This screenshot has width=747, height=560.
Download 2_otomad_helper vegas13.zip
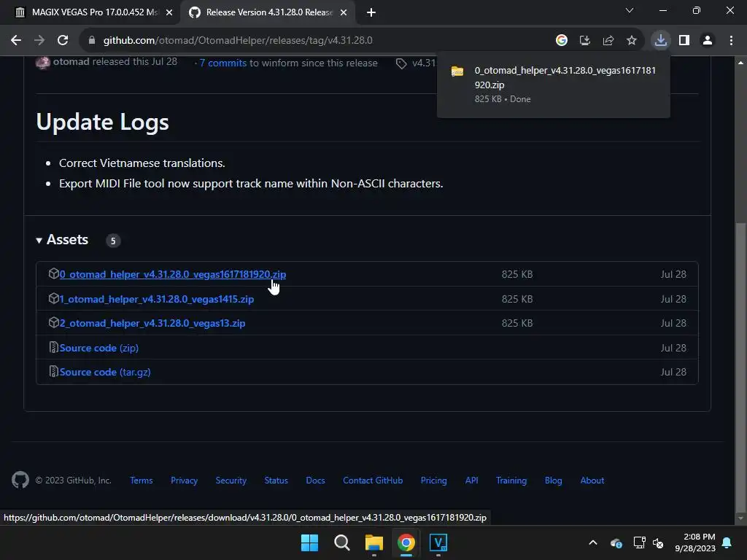click(152, 323)
